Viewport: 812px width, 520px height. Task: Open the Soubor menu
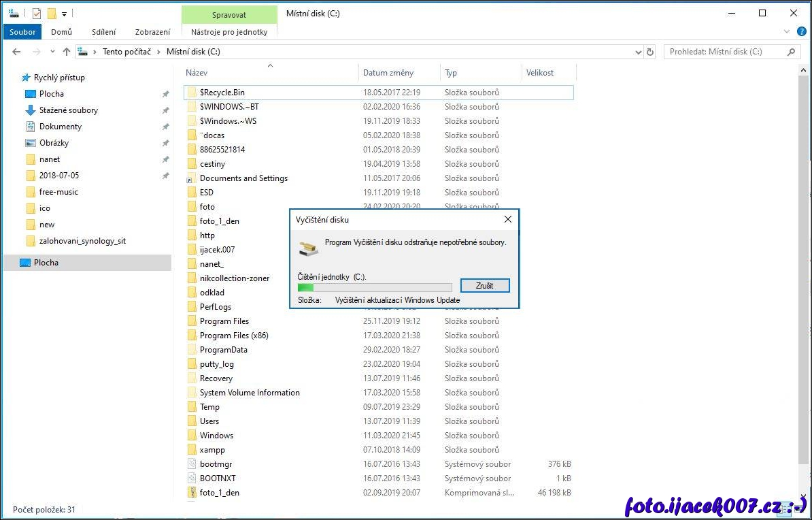click(22, 32)
